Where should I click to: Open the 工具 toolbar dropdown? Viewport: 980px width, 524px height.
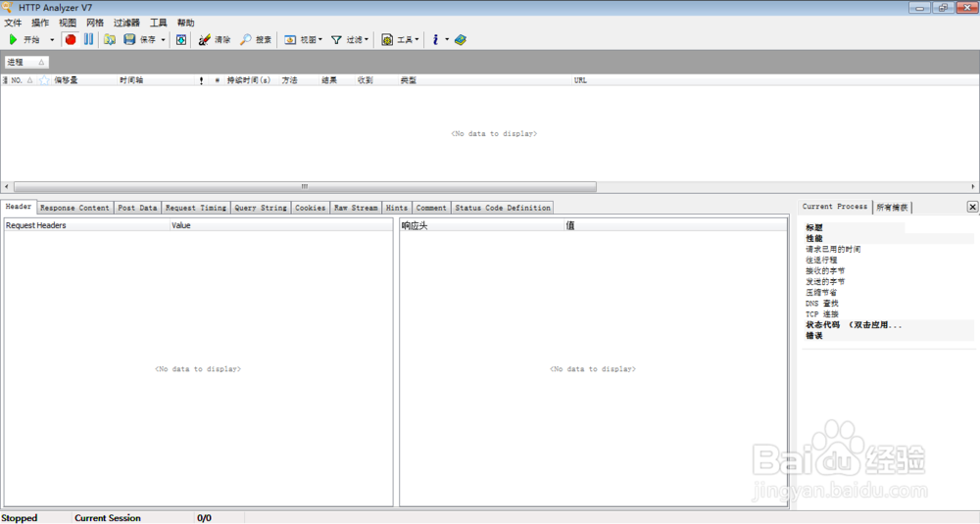pos(400,39)
